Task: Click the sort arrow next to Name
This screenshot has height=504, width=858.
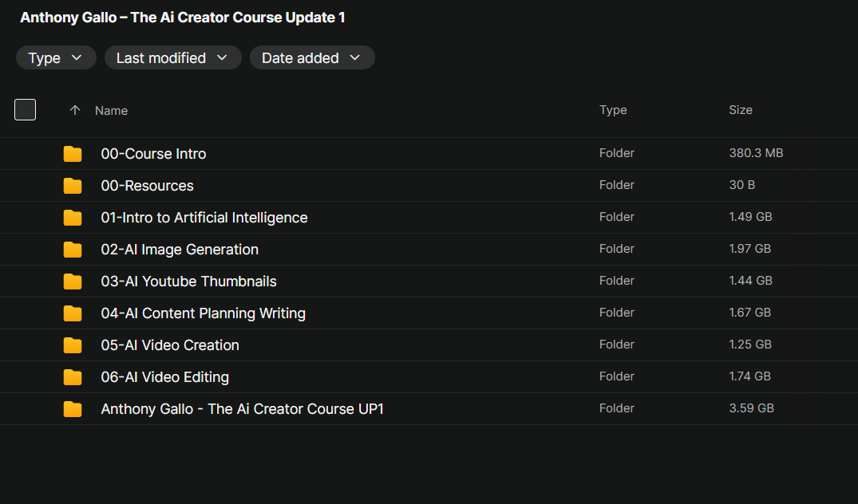Action: coord(75,110)
